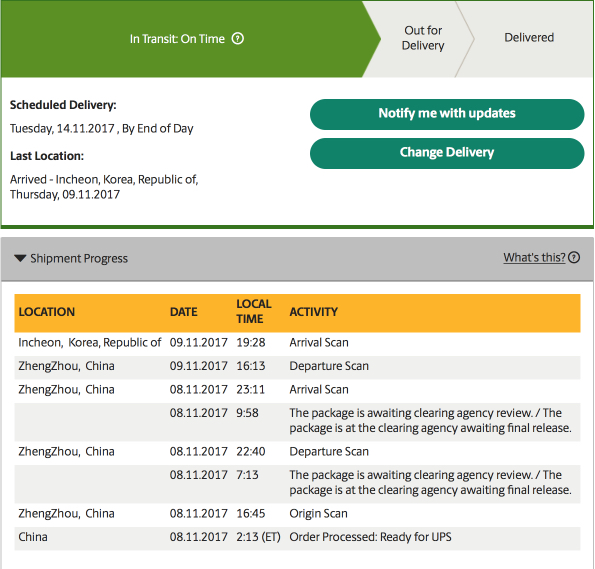Click the Scheduled Delivery label
Screen dimensions: 595x569
coord(63,105)
